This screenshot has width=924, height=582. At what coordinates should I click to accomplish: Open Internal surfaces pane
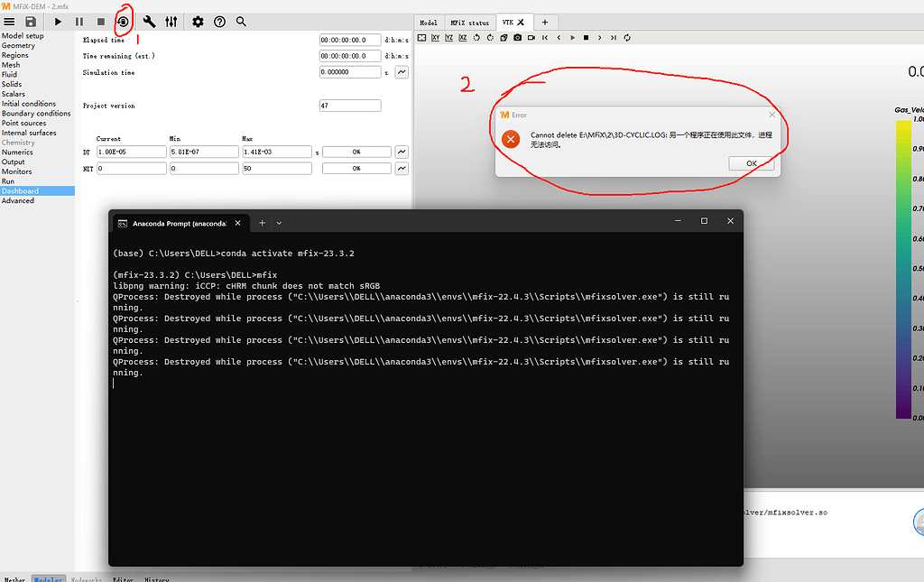click(30, 134)
